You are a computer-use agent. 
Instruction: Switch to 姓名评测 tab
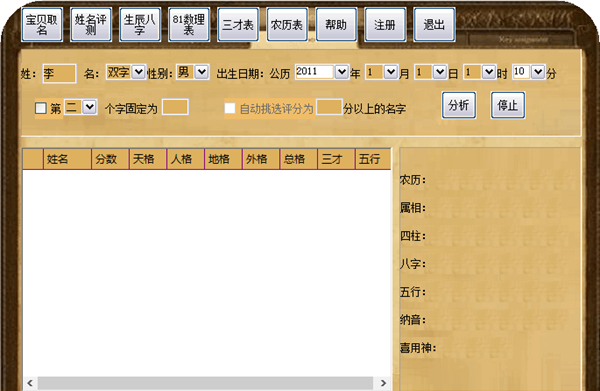(91, 24)
